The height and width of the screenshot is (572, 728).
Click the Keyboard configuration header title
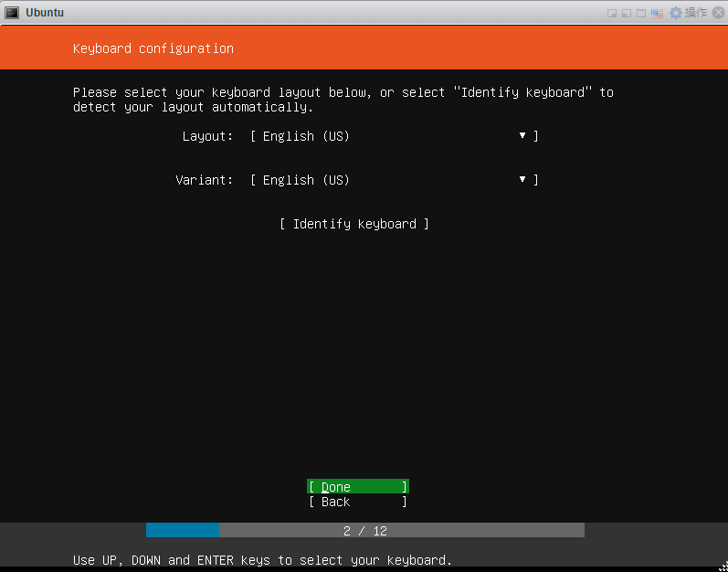[x=153, y=48]
